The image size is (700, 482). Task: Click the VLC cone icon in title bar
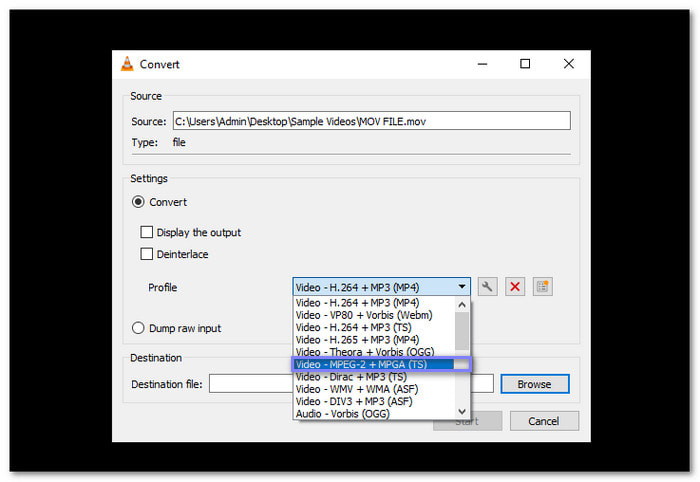[x=127, y=64]
